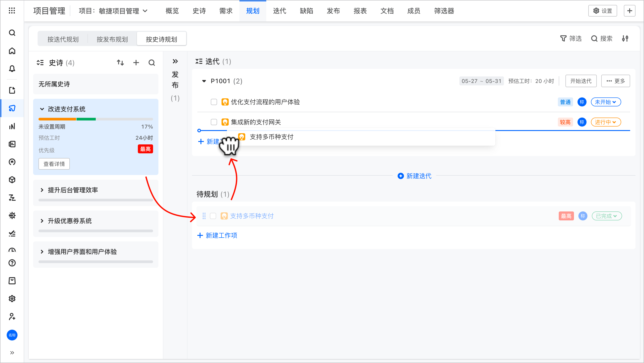
Task: Click the 新建工作项 link under 待规划
Action: tap(217, 235)
